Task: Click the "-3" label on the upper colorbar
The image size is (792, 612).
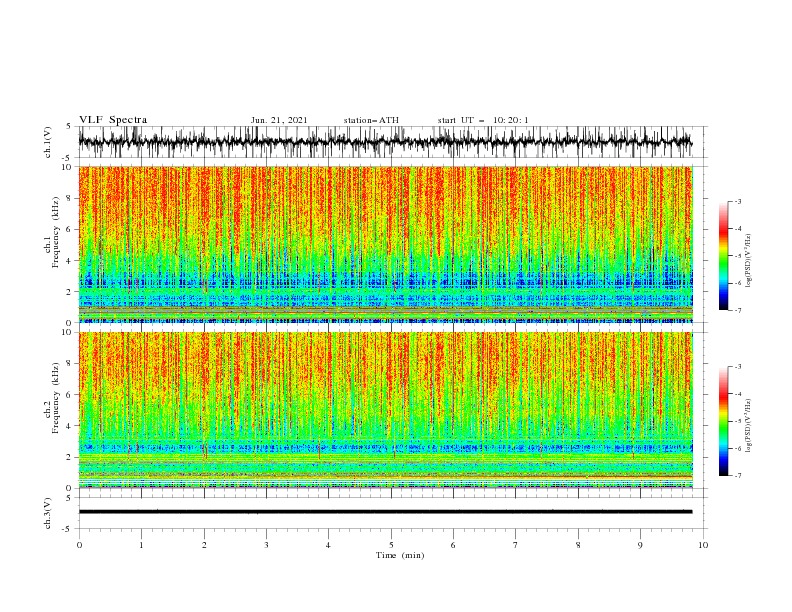Action: [x=737, y=201]
